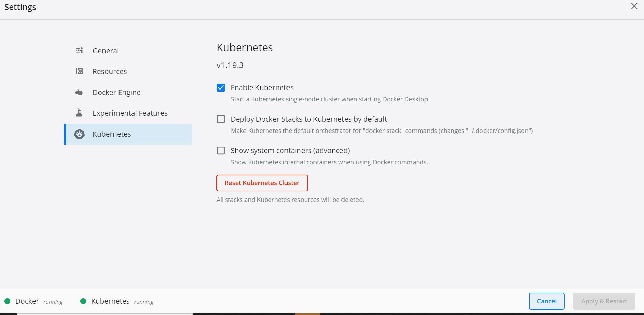This screenshot has width=644, height=315.
Task: Click the Experimental Features flask icon
Action: point(79,113)
